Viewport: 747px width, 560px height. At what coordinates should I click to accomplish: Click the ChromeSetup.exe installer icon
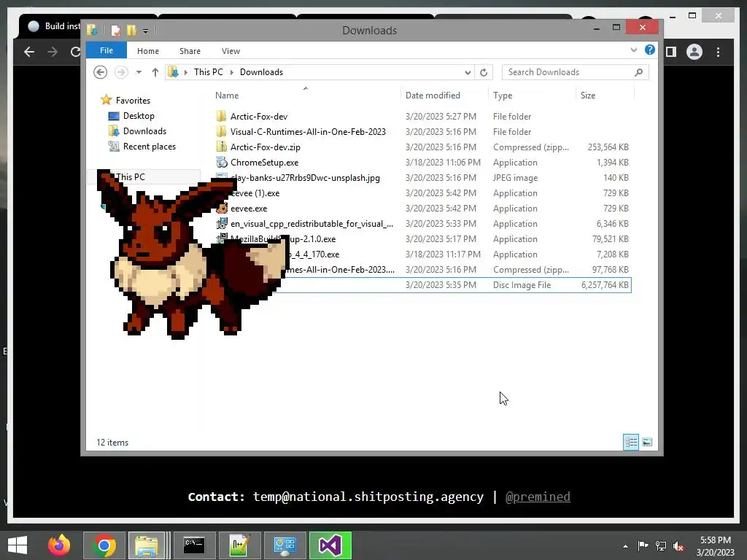221,163
